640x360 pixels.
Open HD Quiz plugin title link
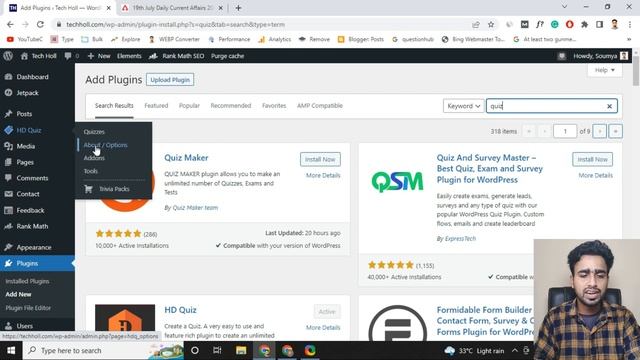(180, 310)
